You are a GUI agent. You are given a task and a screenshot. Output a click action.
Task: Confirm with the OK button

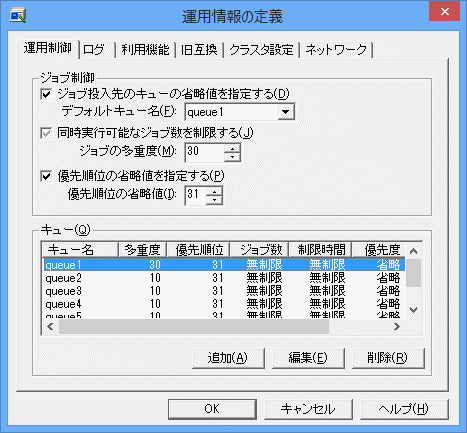[x=212, y=409]
